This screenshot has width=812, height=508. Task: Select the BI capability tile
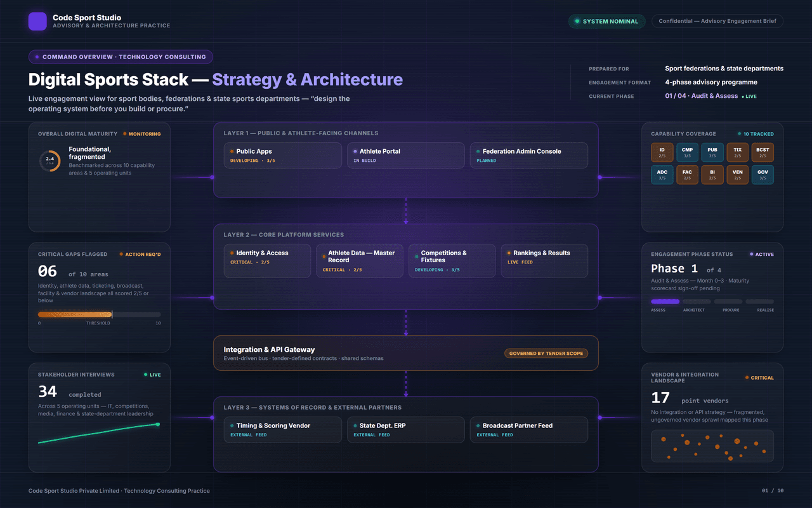click(712, 175)
